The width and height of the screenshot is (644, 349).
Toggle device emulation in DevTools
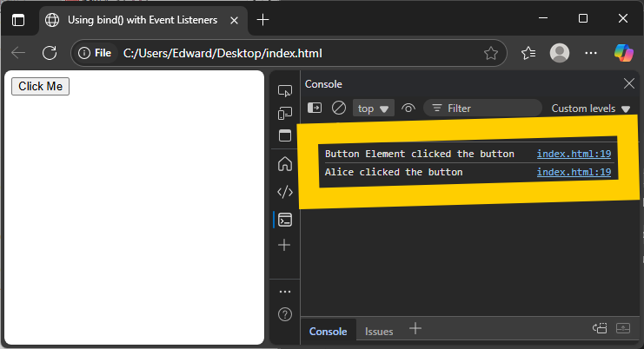click(285, 113)
